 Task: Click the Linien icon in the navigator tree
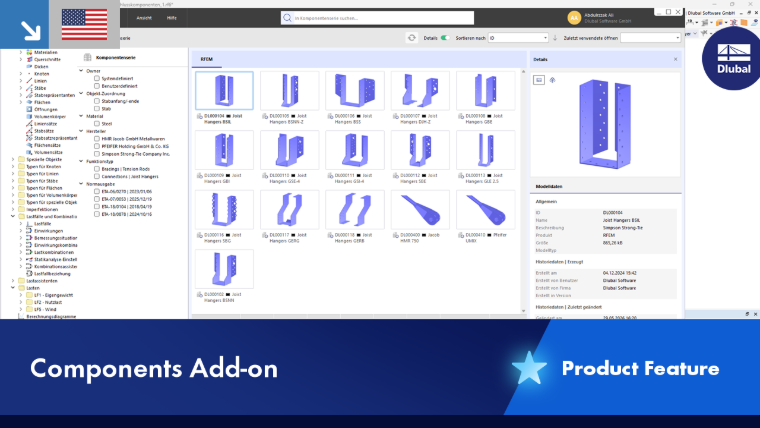(29, 81)
